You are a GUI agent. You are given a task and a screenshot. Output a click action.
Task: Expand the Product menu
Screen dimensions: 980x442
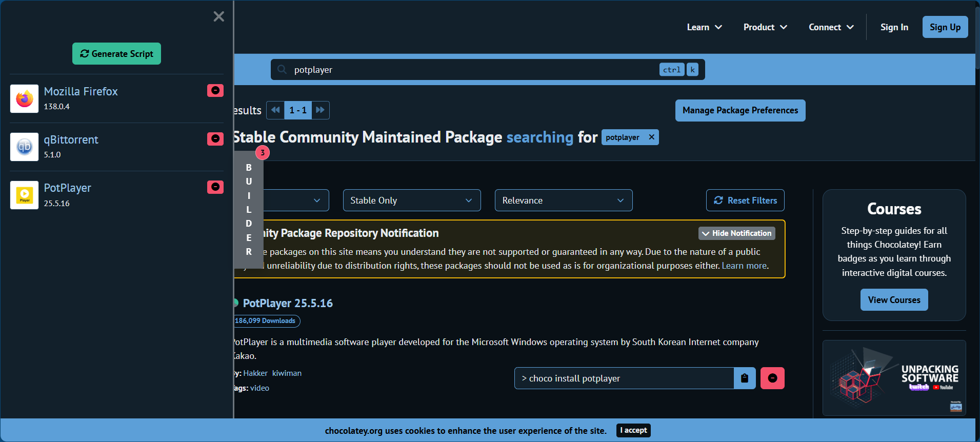765,27
